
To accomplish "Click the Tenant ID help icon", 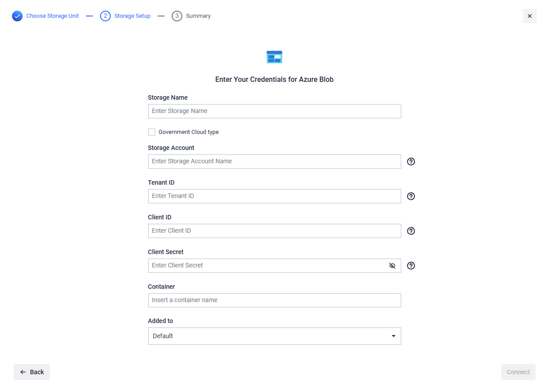I will 411,196.
